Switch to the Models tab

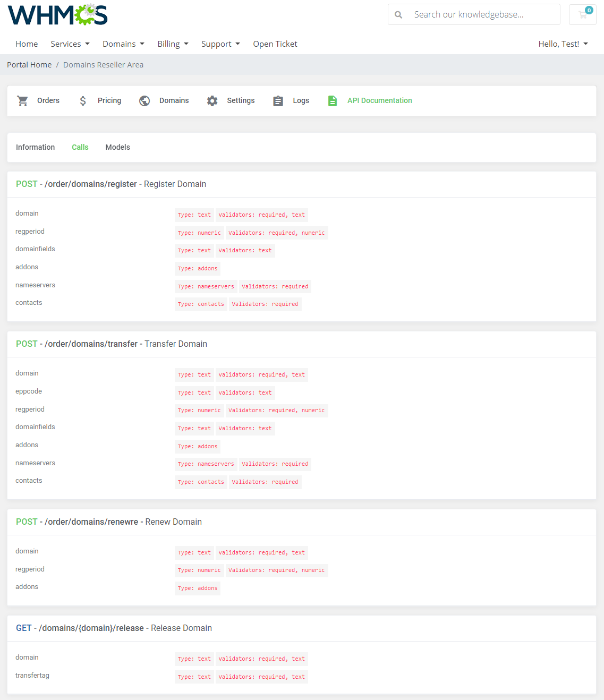[x=117, y=147]
